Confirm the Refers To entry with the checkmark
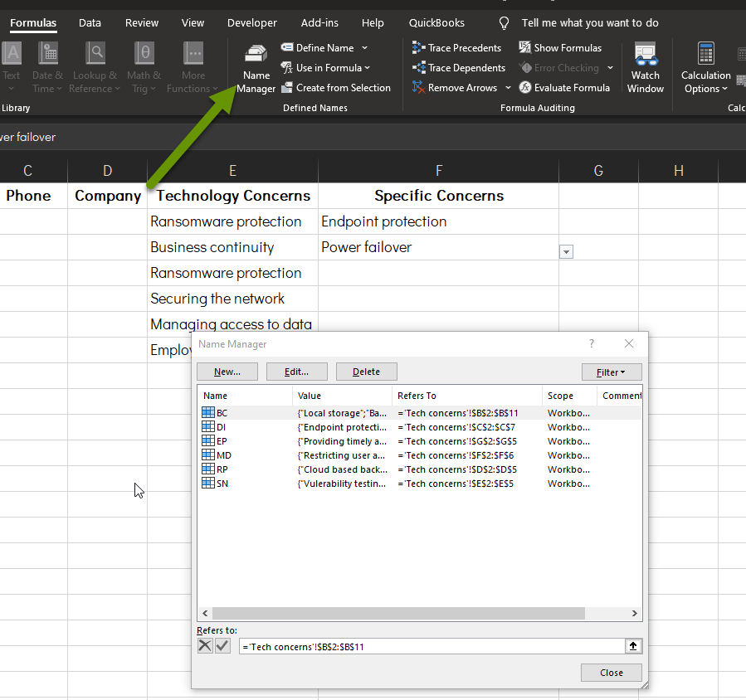 point(222,645)
